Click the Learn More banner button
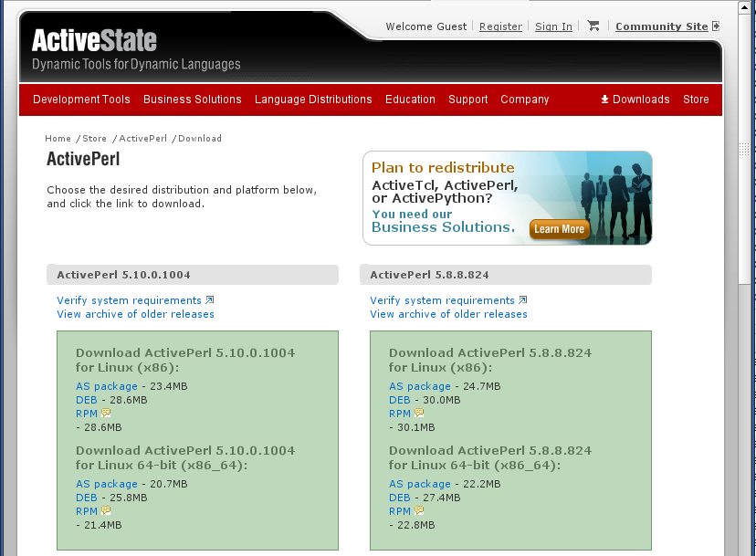The height and width of the screenshot is (556, 756). point(560,229)
